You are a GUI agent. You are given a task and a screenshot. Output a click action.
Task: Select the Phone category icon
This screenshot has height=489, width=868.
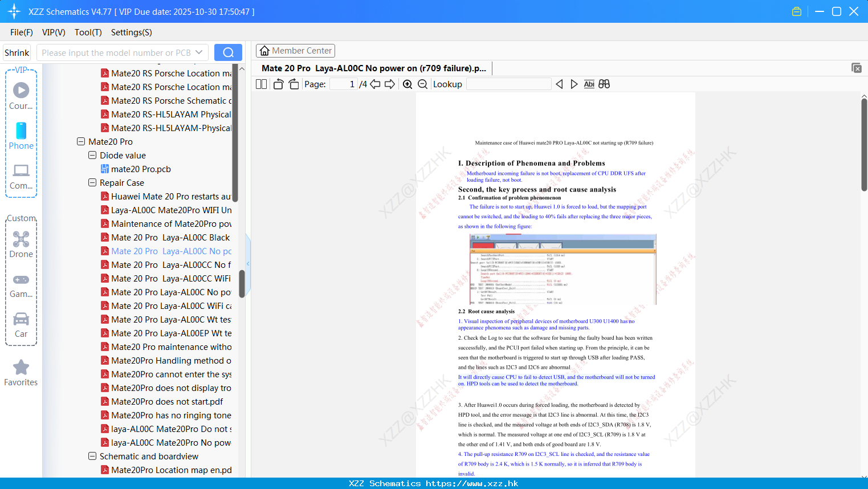[21, 136]
